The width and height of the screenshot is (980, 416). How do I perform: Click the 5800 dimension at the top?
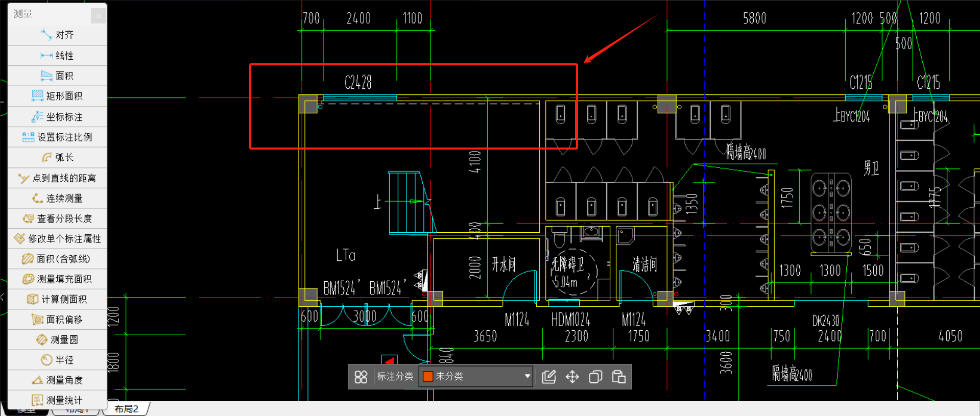754,19
